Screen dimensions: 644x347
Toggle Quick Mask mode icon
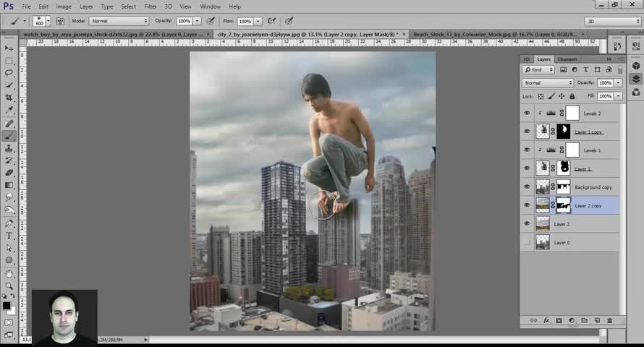point(9,323)
